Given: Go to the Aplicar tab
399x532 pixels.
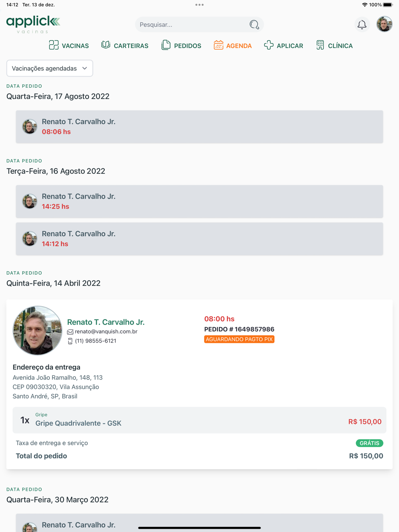Looking at the screenshot, I should [284, 45].
